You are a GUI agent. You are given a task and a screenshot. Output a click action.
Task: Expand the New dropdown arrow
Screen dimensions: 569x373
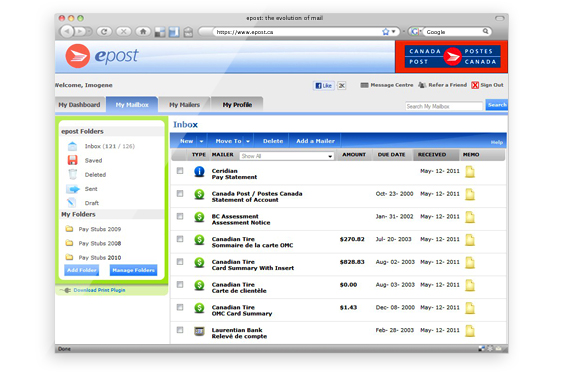tap(201, 141)
